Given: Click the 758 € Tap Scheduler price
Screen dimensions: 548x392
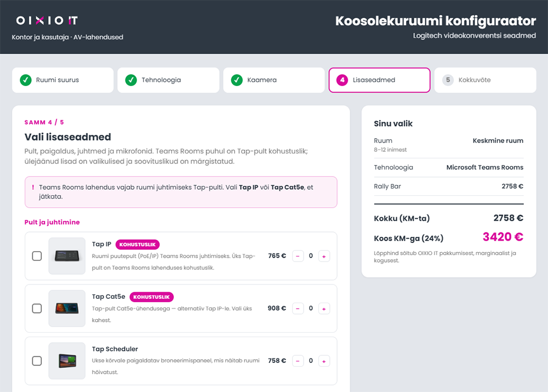Looking at the screenshot, I should [277, 361].
